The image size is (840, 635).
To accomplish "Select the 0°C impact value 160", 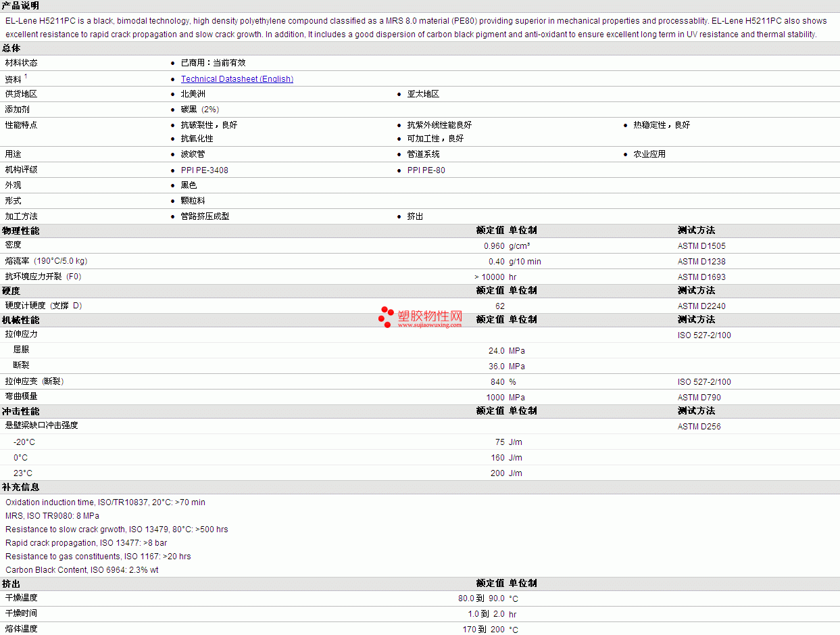I will click(x=498, y=458).
